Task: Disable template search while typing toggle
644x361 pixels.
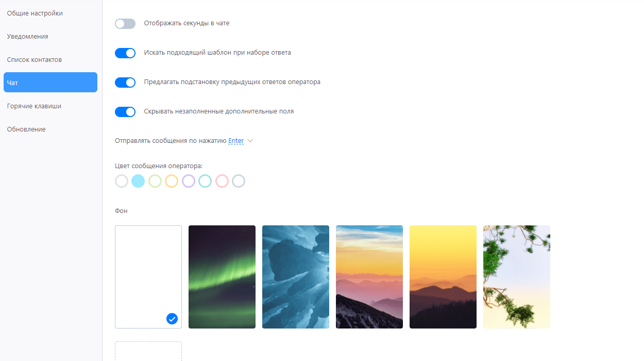Action: click(x=125, y=53)
